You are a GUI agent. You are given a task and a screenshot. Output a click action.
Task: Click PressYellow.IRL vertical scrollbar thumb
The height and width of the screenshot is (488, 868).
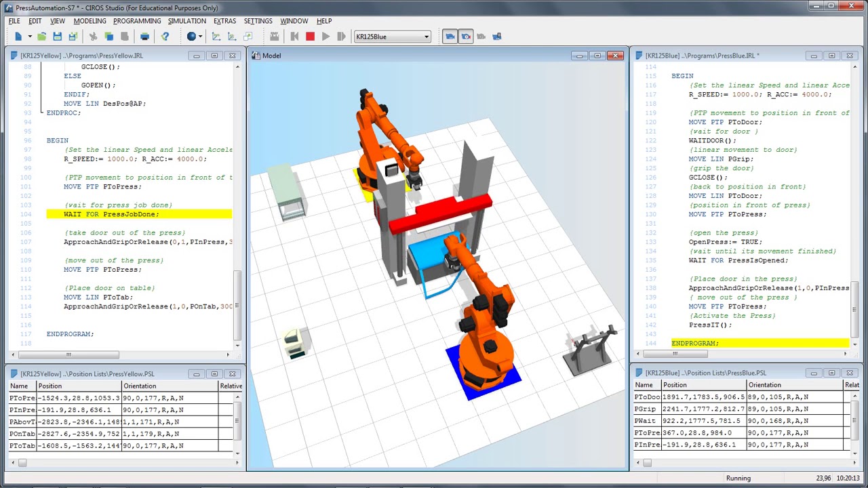237,305
